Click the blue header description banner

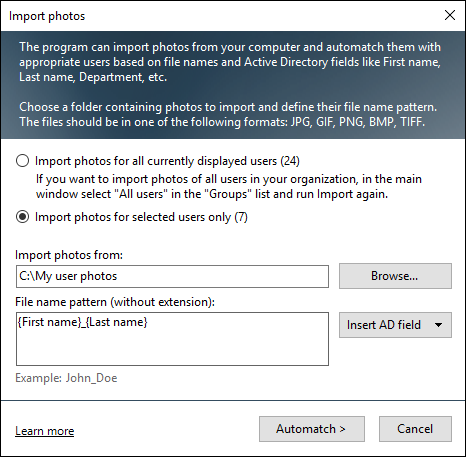pos(233,85)
